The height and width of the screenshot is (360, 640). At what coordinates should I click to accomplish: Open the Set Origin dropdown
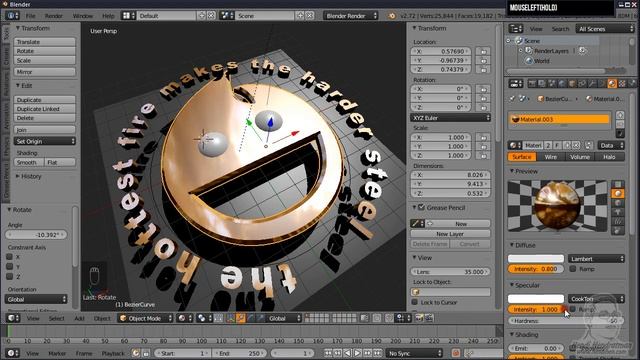point(45,141)
